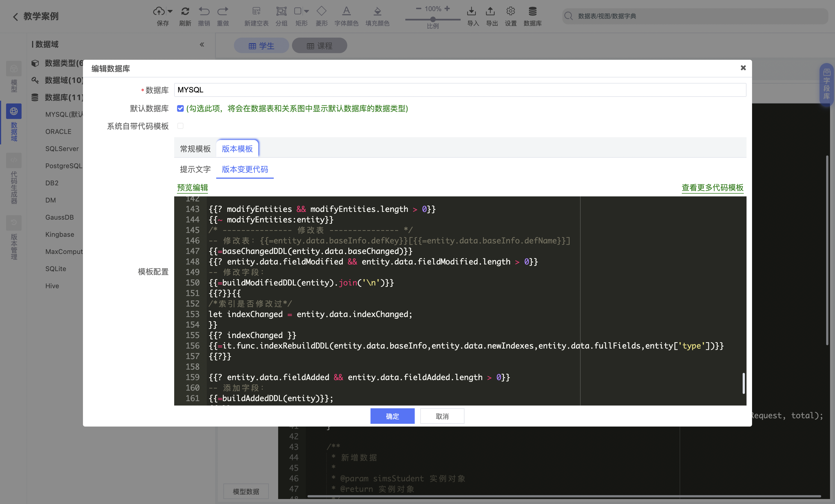Click the 预览编辑 link

pos(192,188)
